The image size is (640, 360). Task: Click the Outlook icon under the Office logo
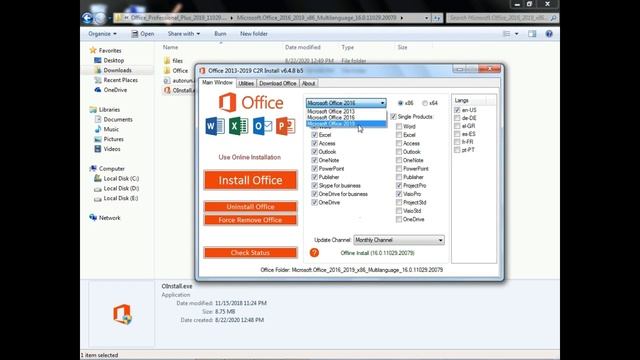coord(262,126)
